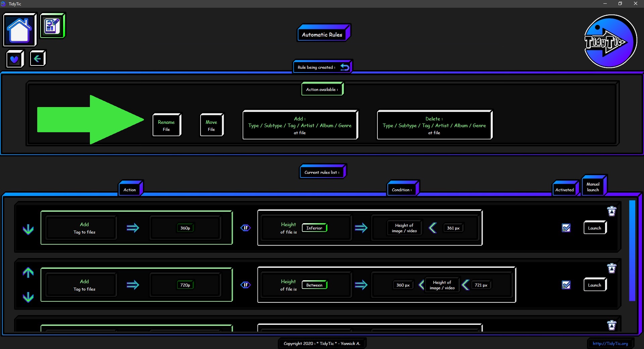The image size is (644, 349).
Task: Launch the 720p rule manually
Action: (595, 285)
